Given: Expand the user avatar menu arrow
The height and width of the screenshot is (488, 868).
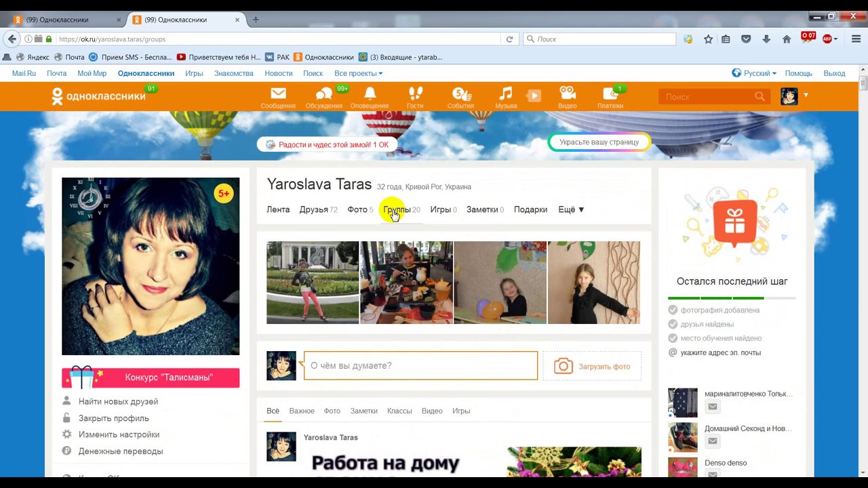Looking at the screenshot, I should point(806,96).
